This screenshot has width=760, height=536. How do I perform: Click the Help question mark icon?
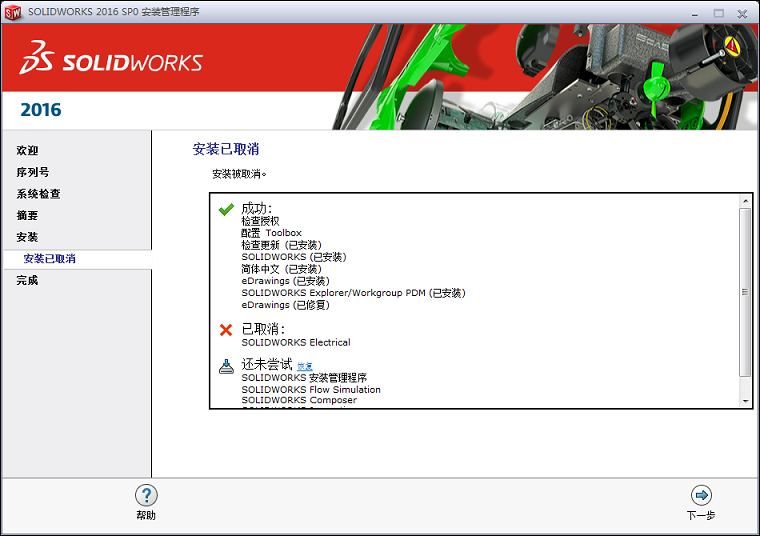tap(146, 495)
